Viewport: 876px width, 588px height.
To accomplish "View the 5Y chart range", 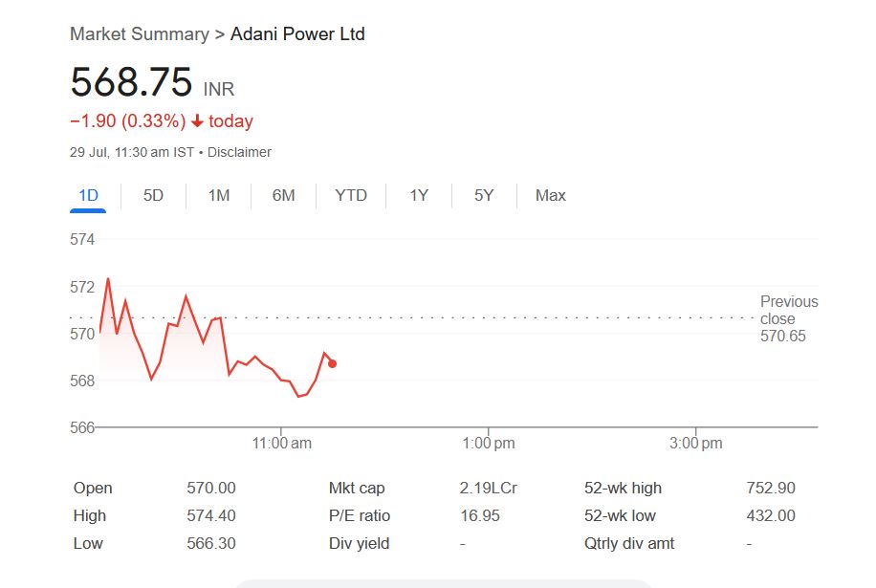I will (484, 195).
